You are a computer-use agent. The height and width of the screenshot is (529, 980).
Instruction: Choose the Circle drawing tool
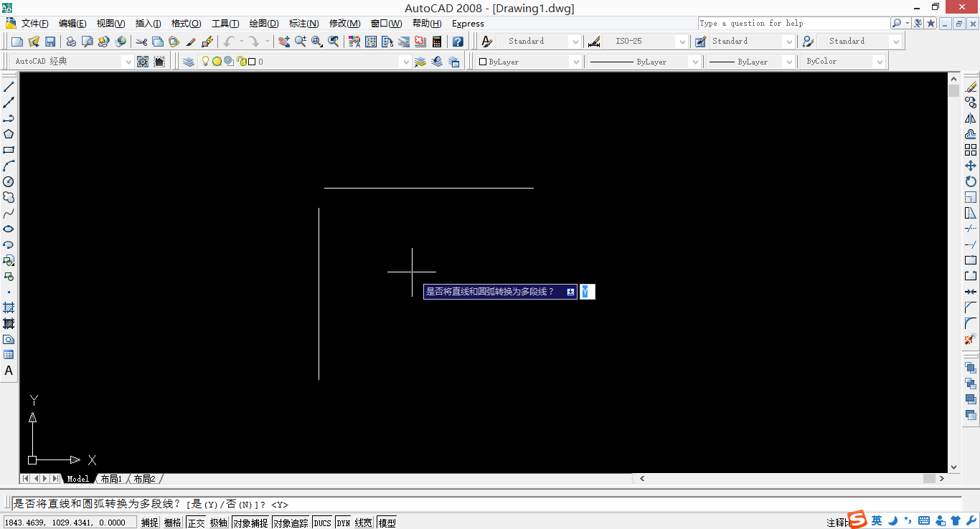pyautogui.click(x=9, y=181)
